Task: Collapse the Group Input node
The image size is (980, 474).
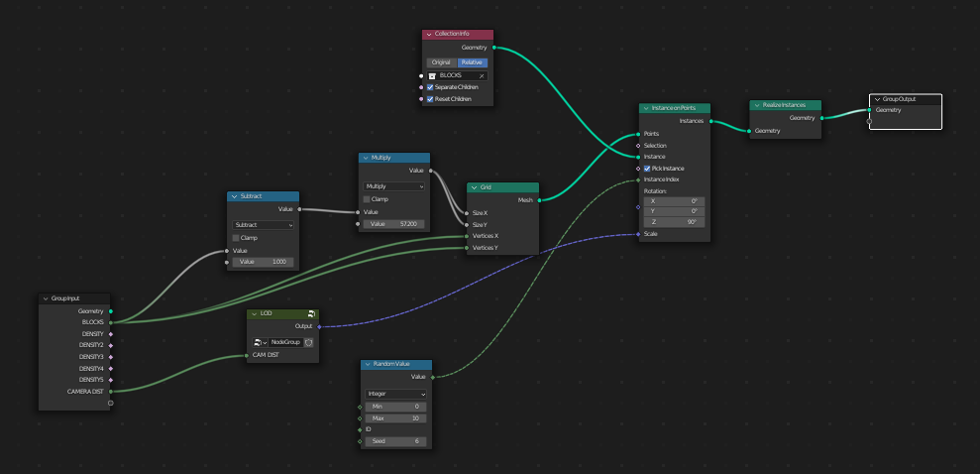Action: coord(46,298)
